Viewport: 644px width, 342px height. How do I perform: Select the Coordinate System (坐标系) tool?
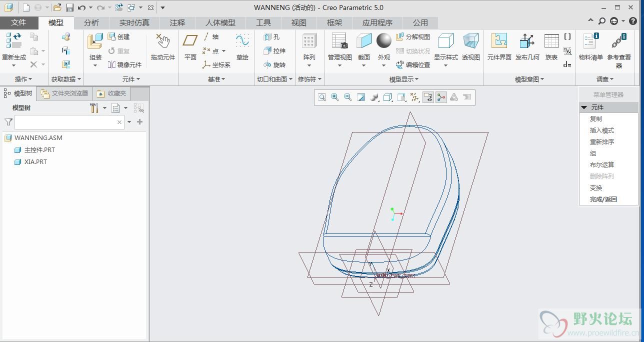pyautogui.click(x=216, y=64)
